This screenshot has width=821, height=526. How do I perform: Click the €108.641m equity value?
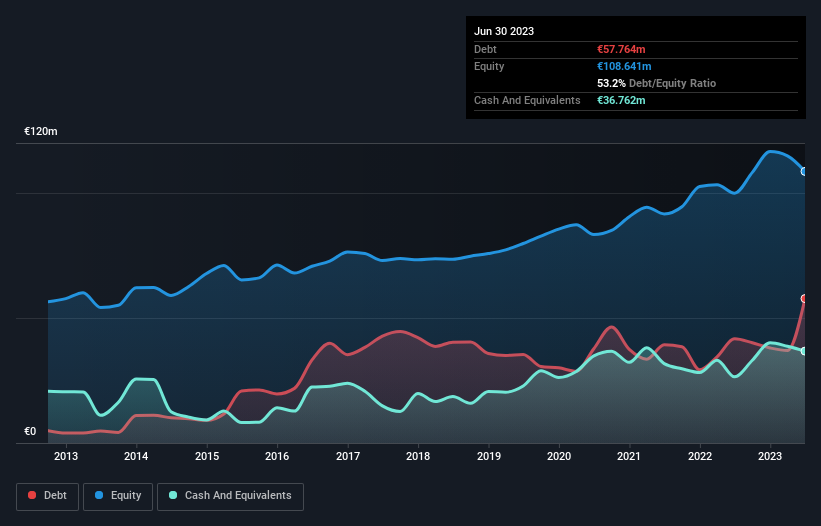point(624,66)
